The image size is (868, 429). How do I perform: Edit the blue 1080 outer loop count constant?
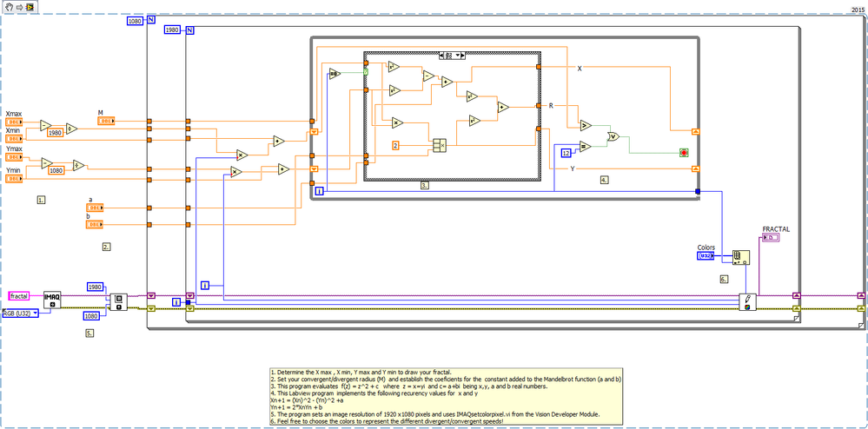[x=136, y=21]
